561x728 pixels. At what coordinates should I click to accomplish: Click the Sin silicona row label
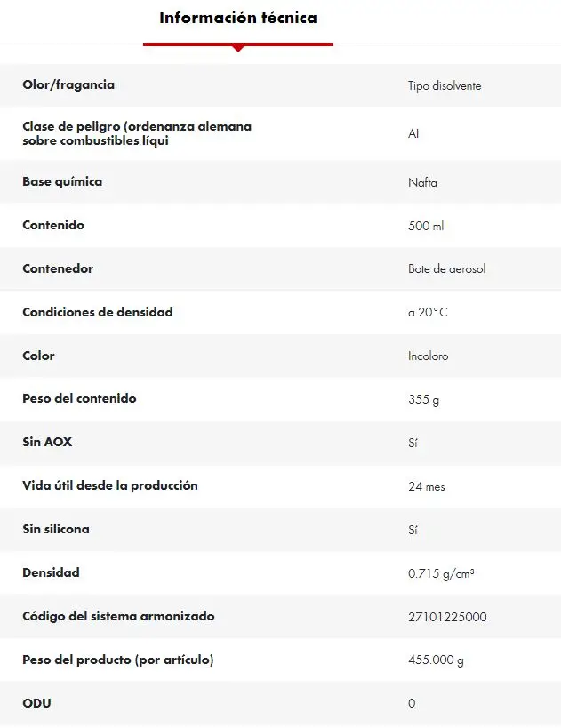click(x=56, y=530)
